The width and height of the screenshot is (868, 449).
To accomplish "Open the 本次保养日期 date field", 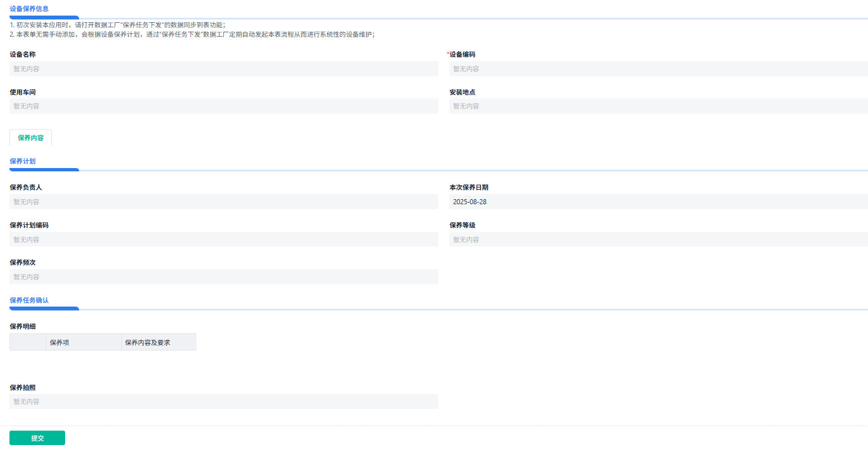I will (x=659, y=202).
